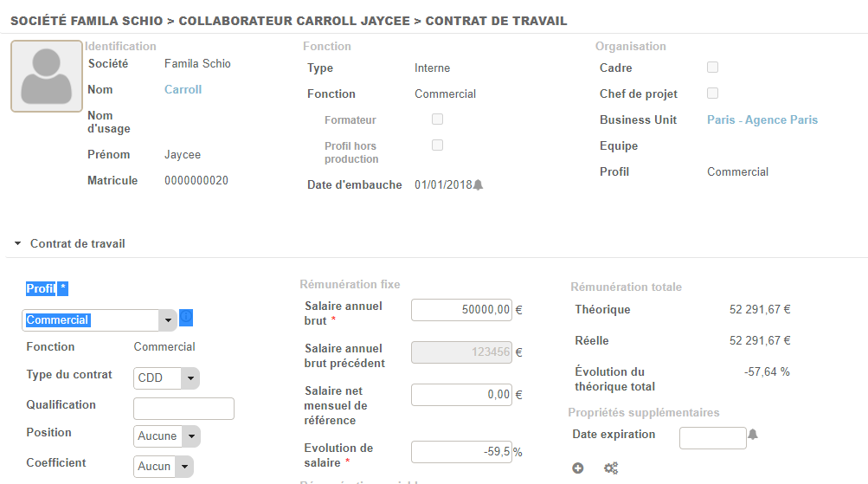Click the bell icon beside Date d'embauche
Image resolution: width=868 pixels, height=484 pixels.
479,184
